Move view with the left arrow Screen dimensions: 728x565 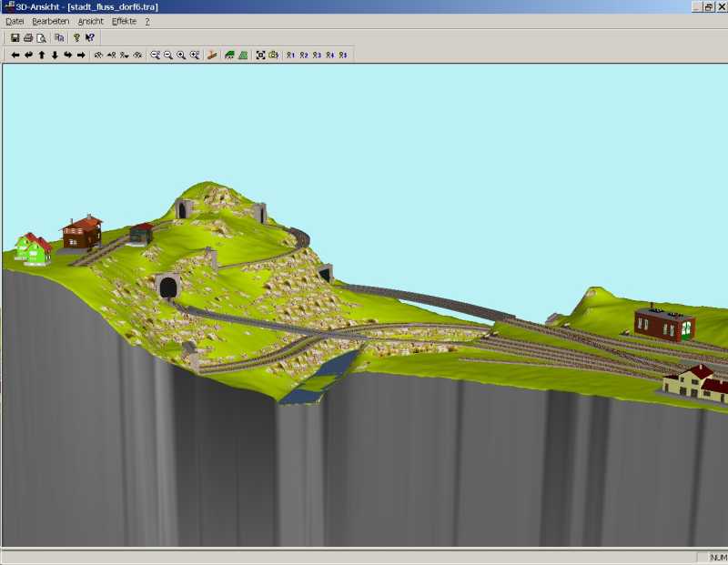pos(15,55)
